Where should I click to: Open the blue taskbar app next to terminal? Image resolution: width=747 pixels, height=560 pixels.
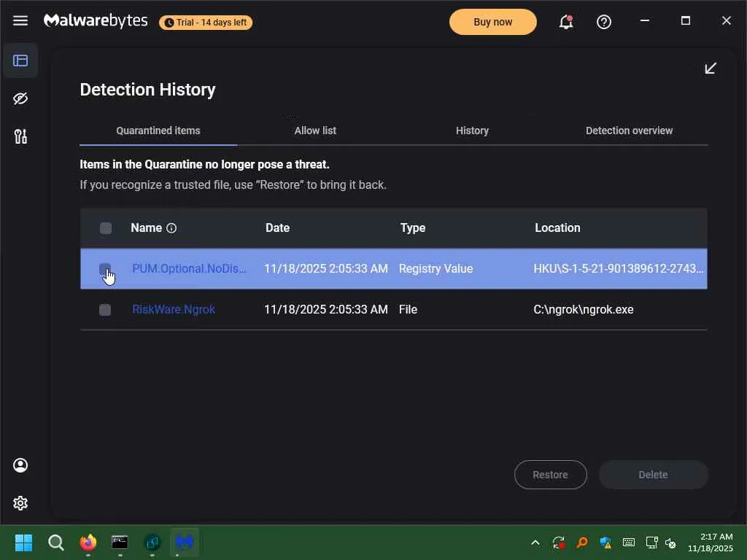(152, 542)
